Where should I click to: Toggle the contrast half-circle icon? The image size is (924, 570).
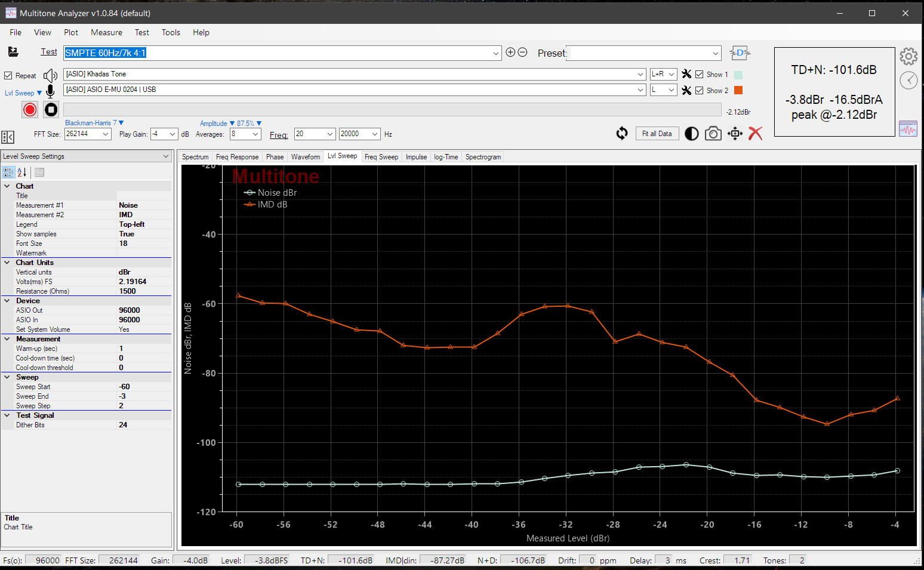pos(691,134)
